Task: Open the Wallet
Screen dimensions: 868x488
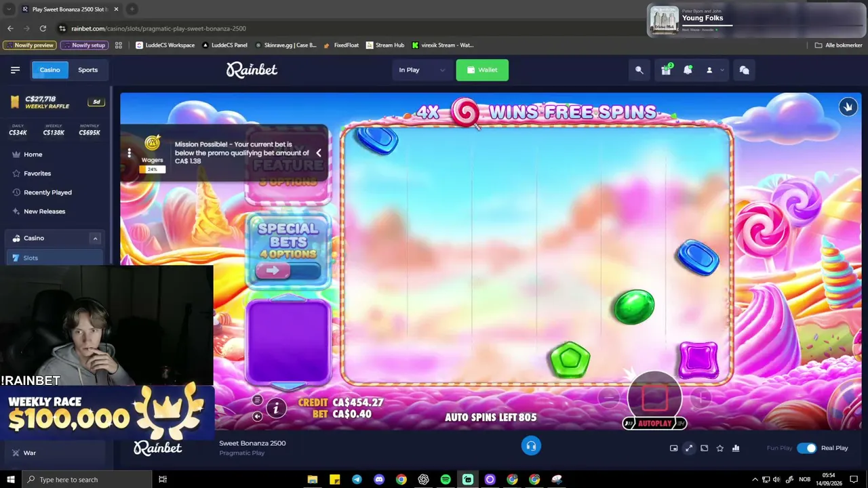Action: tap(482, 70)
